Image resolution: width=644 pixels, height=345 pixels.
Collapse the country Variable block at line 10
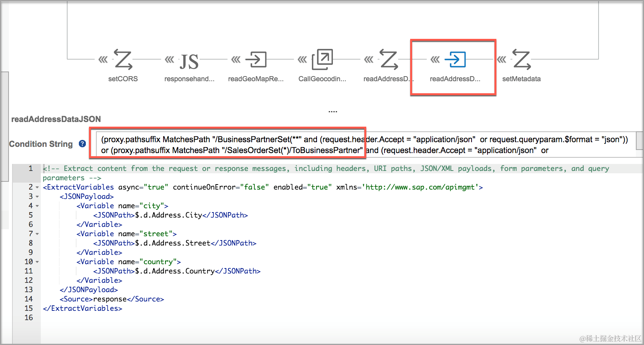[37, 262]
